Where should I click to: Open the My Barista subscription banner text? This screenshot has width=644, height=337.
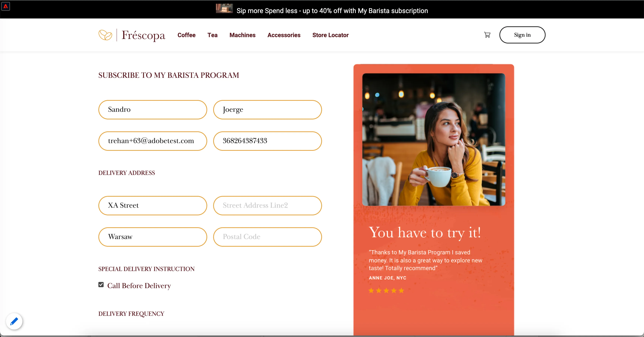click(x=332, y=11)
